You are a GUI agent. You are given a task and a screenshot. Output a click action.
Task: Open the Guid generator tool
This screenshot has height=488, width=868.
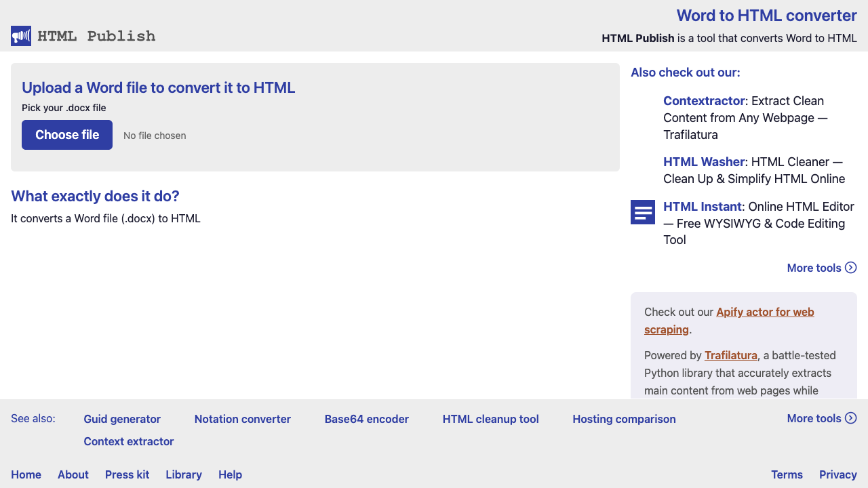pos(122,419)
